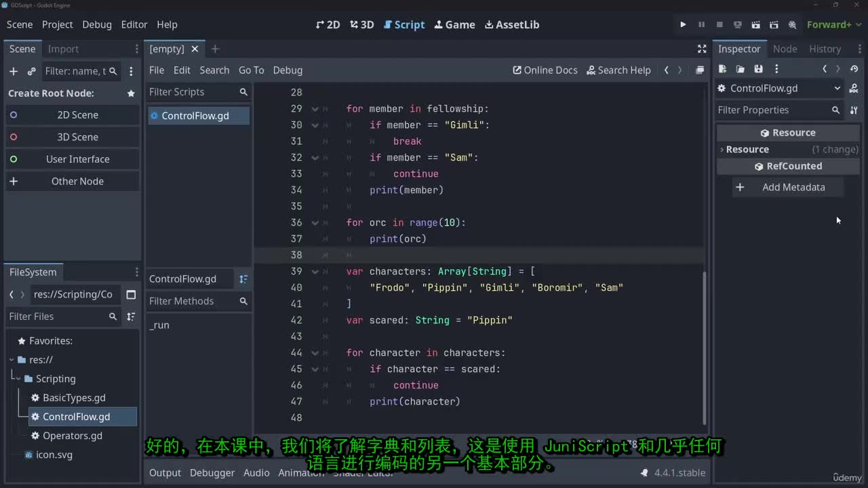
Task: Open the ControlFlow.gd object dropdown in Inspector
Action: [x=780, y=88]
